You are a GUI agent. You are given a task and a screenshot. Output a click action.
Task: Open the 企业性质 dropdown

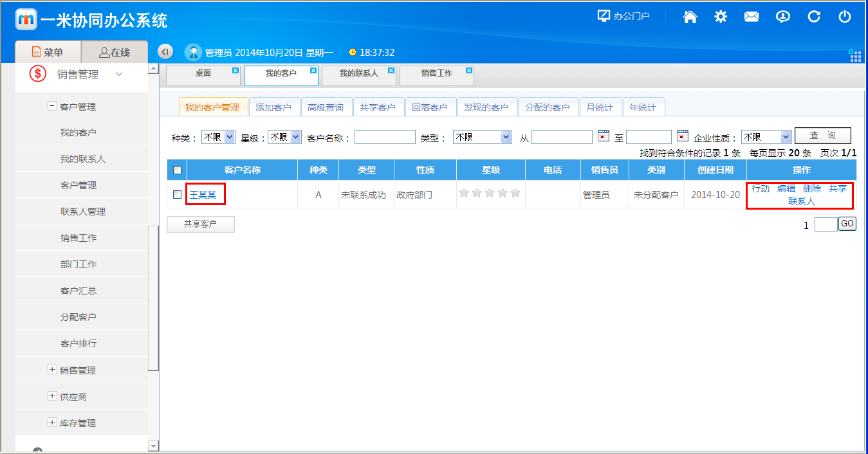[766, 137]
